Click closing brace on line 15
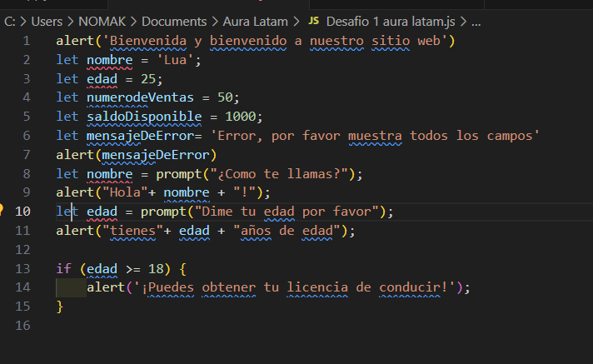Screen dimensions: 593x364 coord(60,307)
